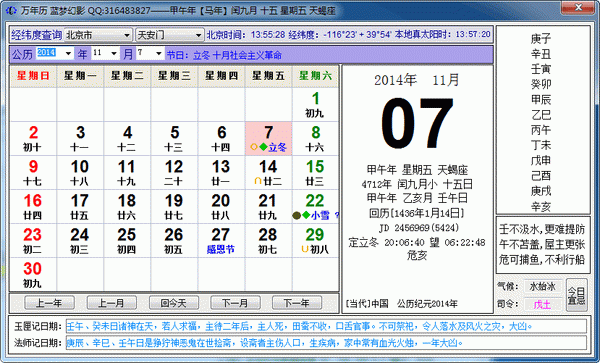
Task: Open the city dropdown showing 北京市
Action: [x=98, y=35]
